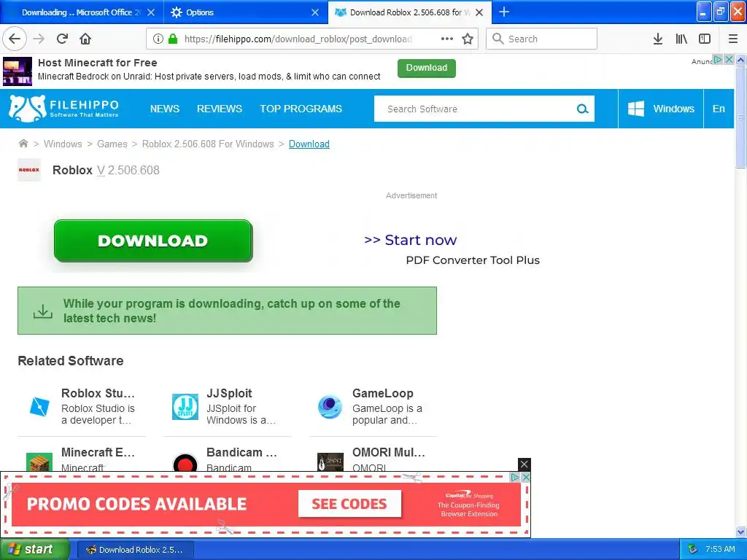Bookmark this page with the star
Screen dimensions: 747x560
468,39
